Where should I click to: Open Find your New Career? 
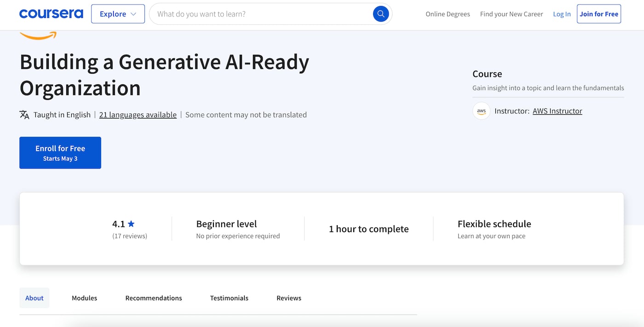pos(512,14)
